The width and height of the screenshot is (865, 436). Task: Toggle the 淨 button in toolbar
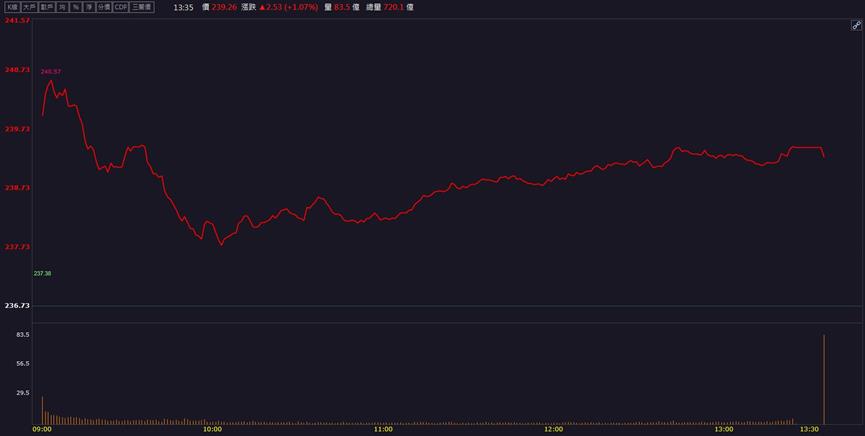[x=88, y=7]
